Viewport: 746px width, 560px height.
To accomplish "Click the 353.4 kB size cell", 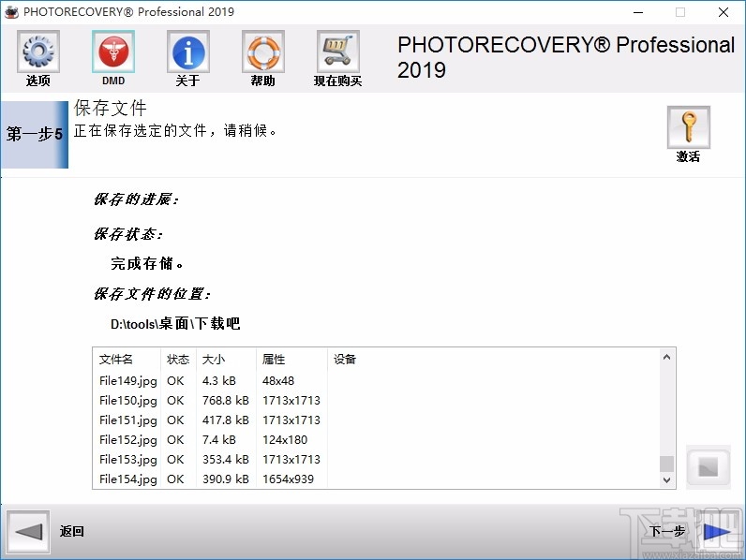I will coord(226,460).
